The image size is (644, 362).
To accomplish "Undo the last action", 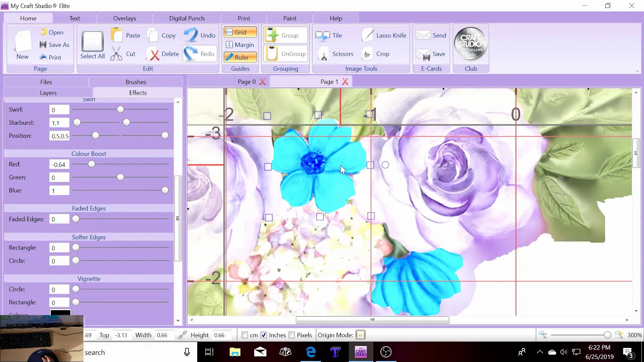I will point(200,35).
